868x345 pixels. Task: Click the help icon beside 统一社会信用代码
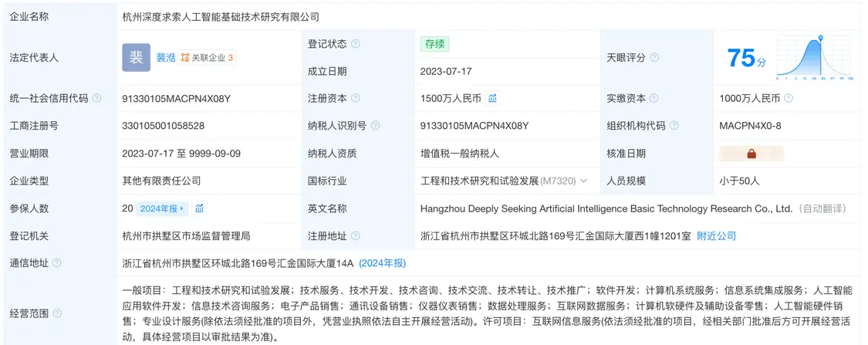[x=96, y=99]
